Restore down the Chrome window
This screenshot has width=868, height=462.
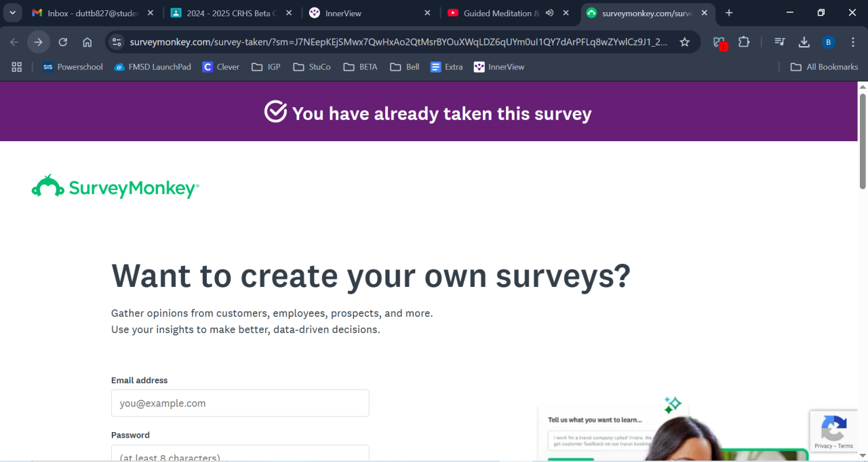(821, 13)
